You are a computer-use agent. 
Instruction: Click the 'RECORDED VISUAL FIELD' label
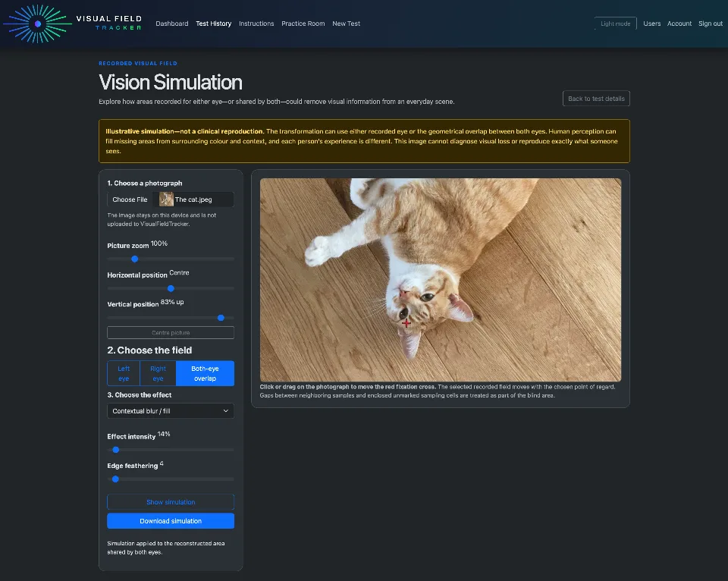pos(138,63)
